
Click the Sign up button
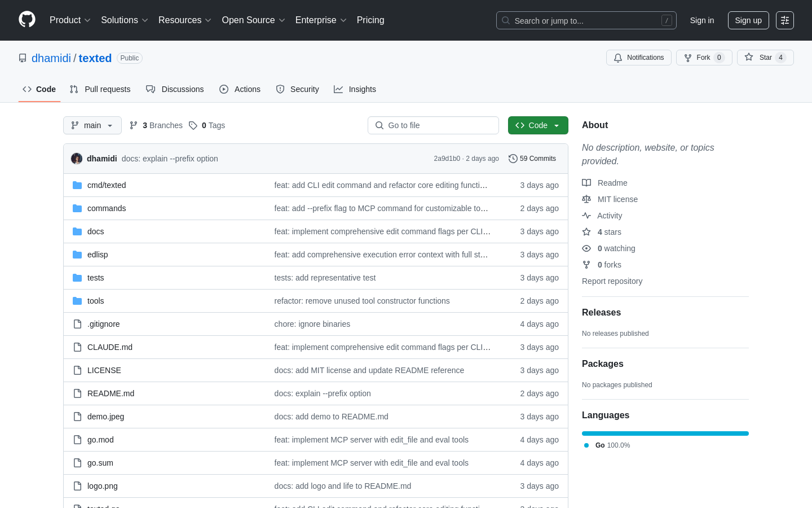pos(748,20)
